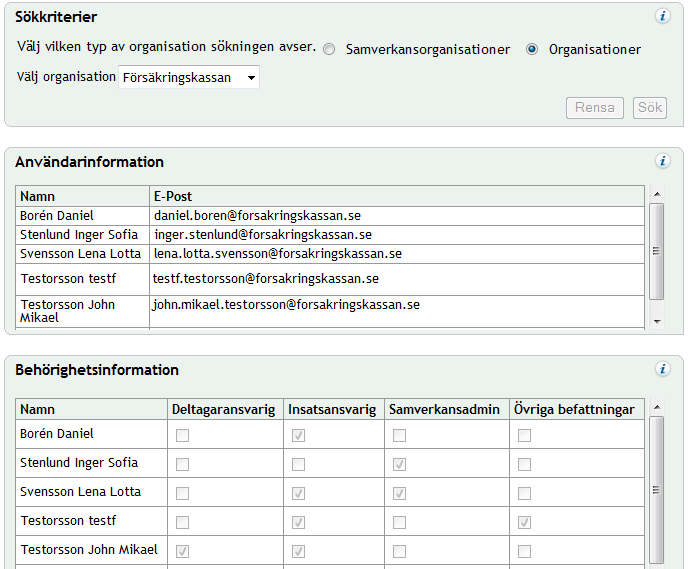This screenshot has height=569, width=691.
Task: Click Namn header in Användarinformation table
Action: coord(82,196)
